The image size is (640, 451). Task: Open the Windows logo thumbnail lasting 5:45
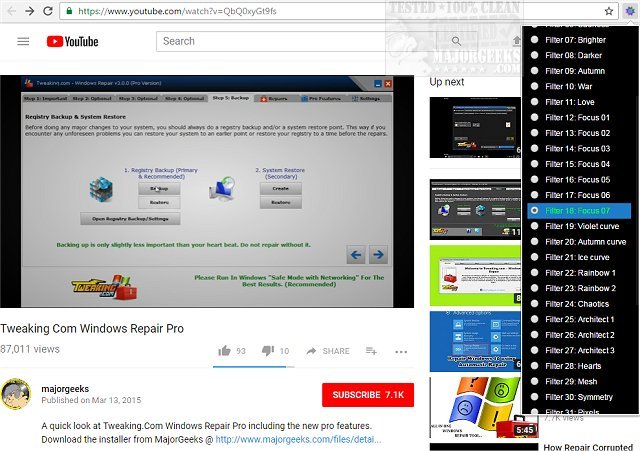click(x=484, y=407)
